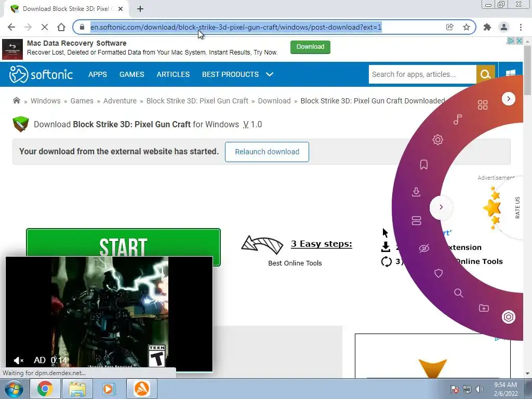Open the Chrome extensions puzzle icon
The height and width of the screenshot is (399, 532).
[487, 27]
